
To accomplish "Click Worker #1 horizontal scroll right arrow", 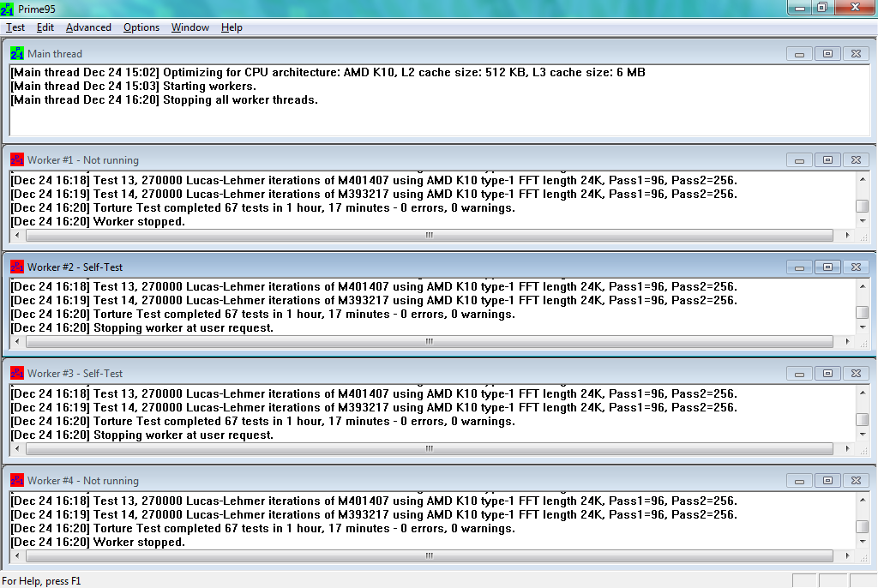I will coord(847,235).
